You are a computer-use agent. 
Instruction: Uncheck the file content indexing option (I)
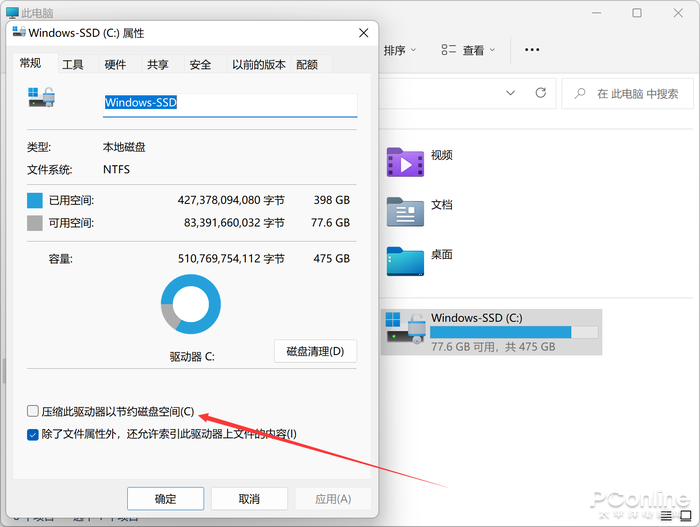point(33,434)
